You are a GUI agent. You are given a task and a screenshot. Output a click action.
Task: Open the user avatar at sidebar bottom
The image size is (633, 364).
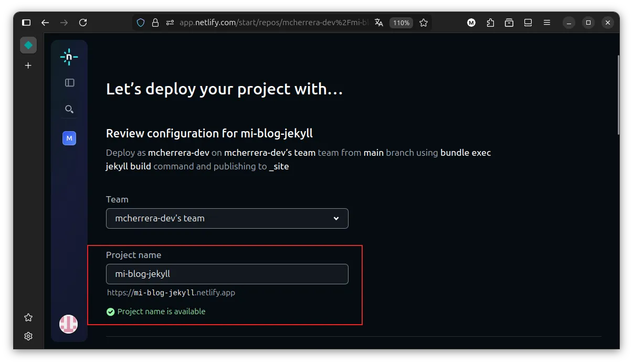68,324
